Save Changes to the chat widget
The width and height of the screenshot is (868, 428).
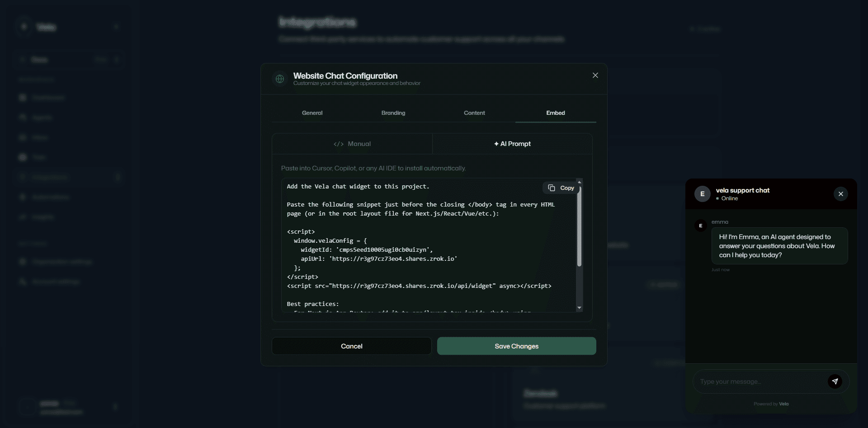pyautogui.click(x=516, y=346)
